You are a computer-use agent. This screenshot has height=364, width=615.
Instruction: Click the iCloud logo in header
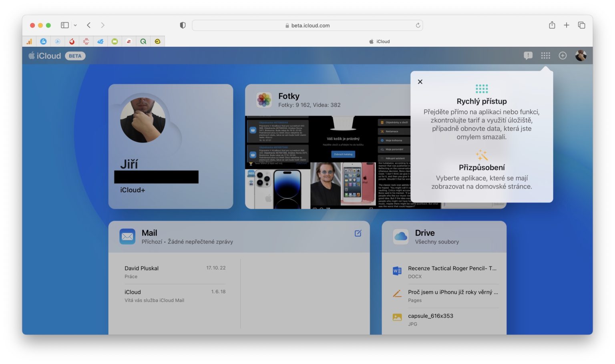44,56
